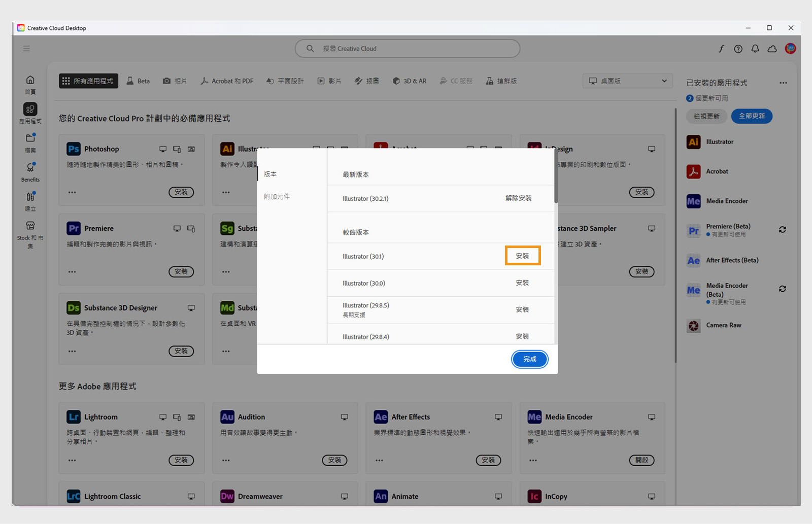The image size is (812, 524).
Task: Open 檔案 from the left sidebar
Action: point(30,142)
